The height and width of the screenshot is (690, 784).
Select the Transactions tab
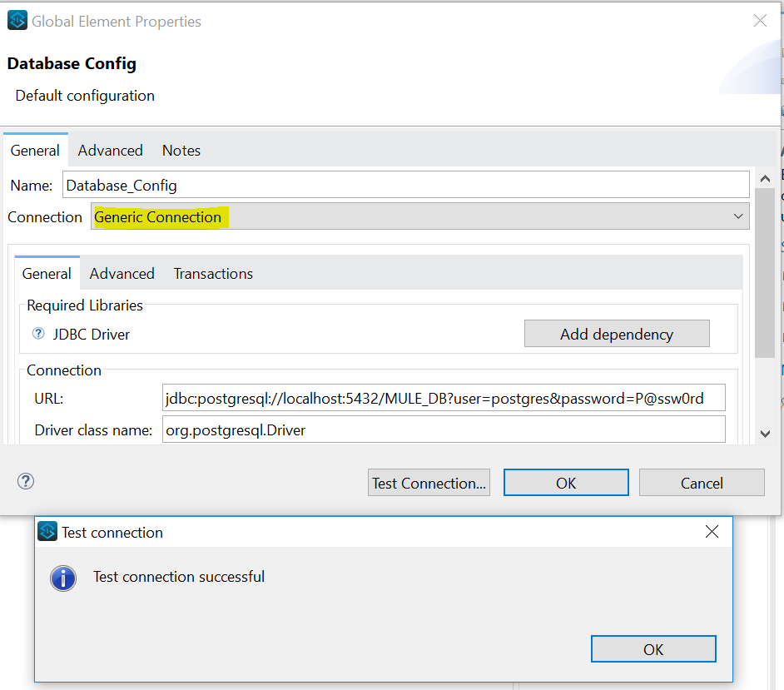[213, 274]
